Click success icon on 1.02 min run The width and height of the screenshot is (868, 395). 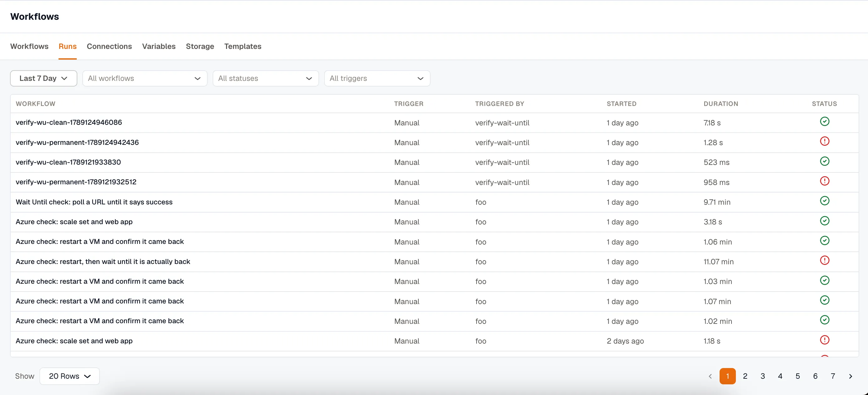pos(824,320)
